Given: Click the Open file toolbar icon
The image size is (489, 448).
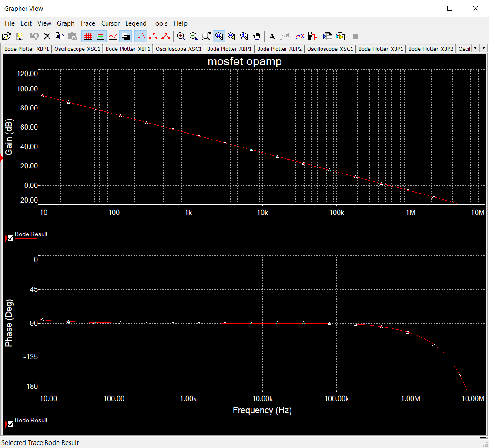Looking at the screenshot, I should tap(7, 37).
